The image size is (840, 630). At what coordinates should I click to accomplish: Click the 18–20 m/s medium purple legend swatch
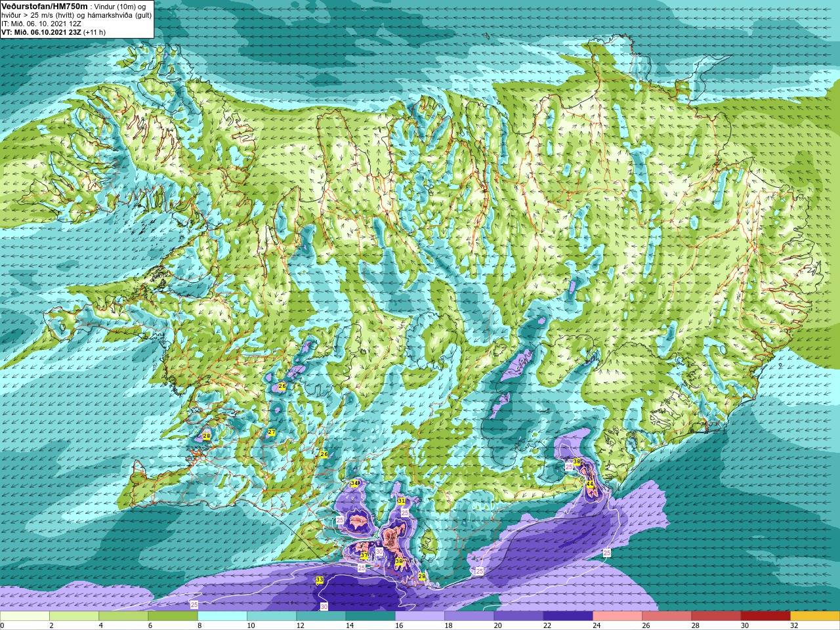tap(469, 616)
